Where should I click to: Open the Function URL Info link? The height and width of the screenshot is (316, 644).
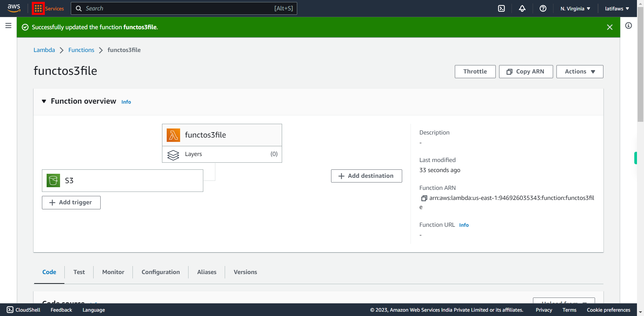(x=464, y=225)
